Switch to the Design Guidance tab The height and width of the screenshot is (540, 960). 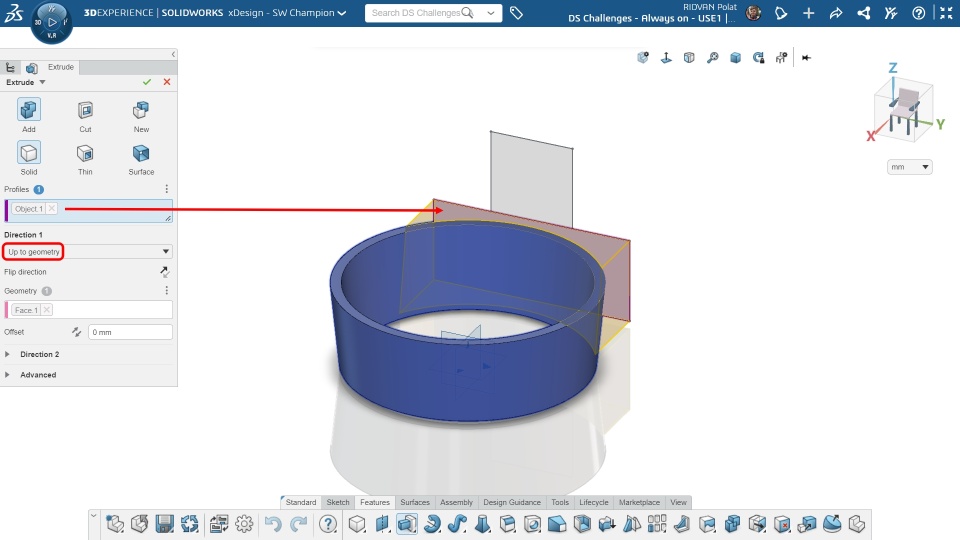(x=512, y=502)
